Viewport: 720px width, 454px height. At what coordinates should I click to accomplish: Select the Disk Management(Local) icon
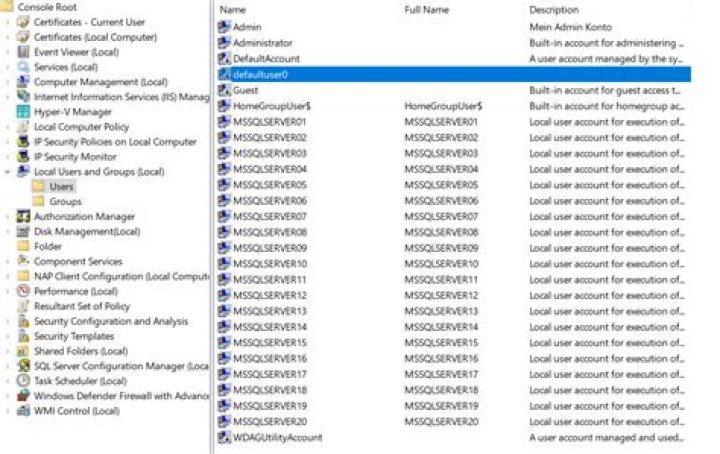point(23,231)
